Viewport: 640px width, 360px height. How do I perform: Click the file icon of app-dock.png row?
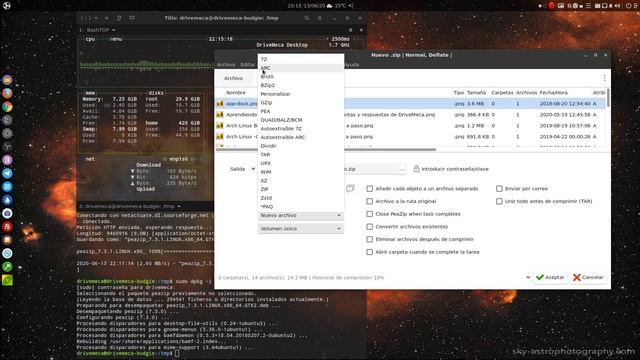coord(220,104)
